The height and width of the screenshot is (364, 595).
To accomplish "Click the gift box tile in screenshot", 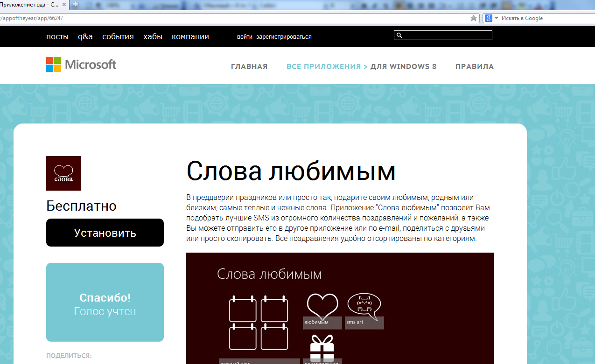I will pos(322,350).
